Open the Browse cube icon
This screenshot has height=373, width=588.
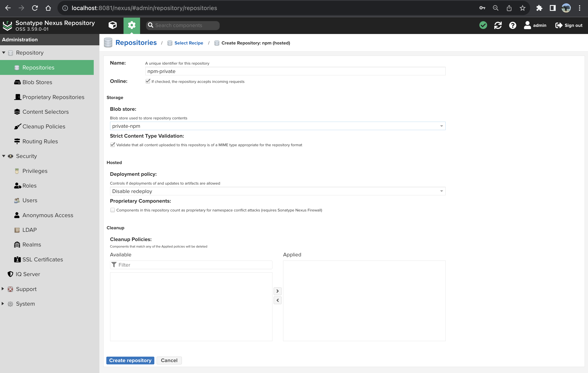click(113, 25)
